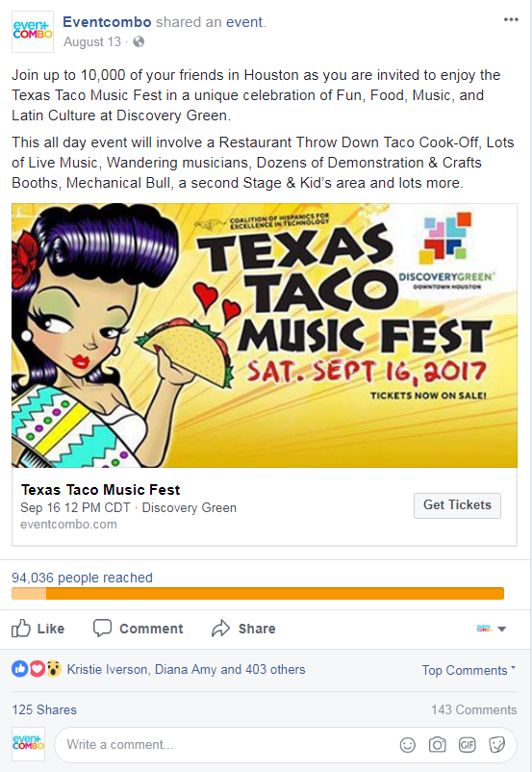
Task: Click the Like thumbs-up icon
Action: [20, 629]
